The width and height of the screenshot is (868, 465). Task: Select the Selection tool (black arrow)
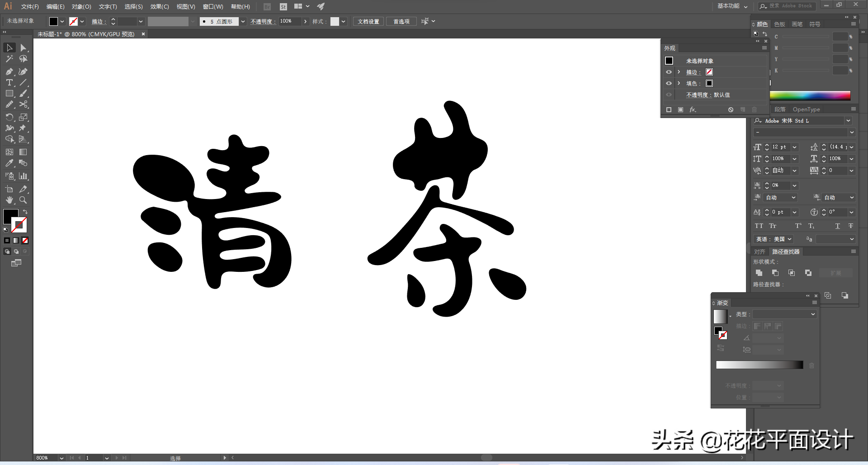click(9, 47)
